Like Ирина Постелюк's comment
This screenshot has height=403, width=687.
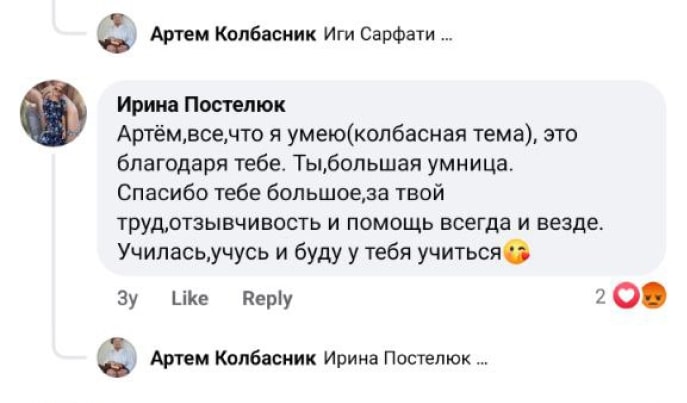(189, 298)
